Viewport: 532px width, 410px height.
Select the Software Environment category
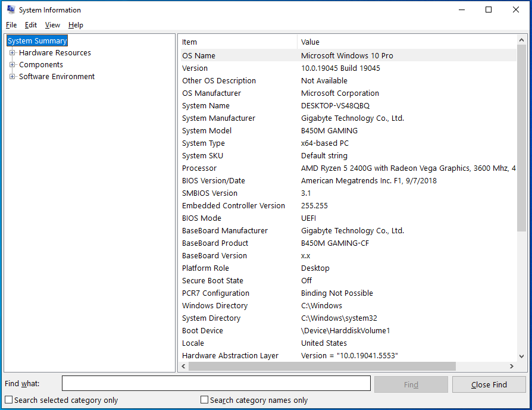pos(57,76)
